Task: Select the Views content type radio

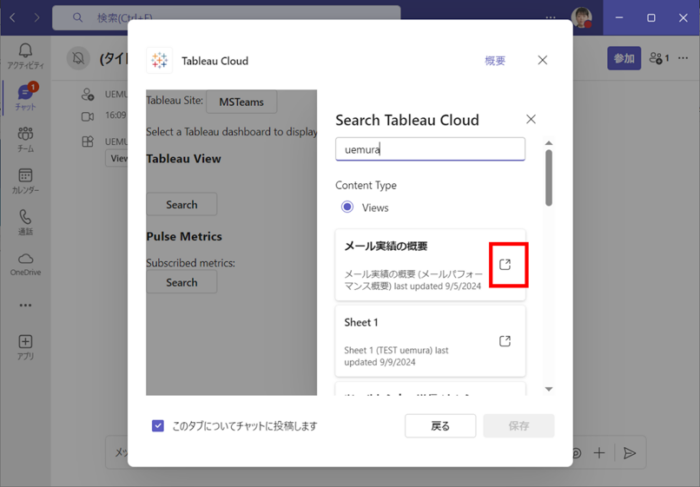Action: [347, 207]
